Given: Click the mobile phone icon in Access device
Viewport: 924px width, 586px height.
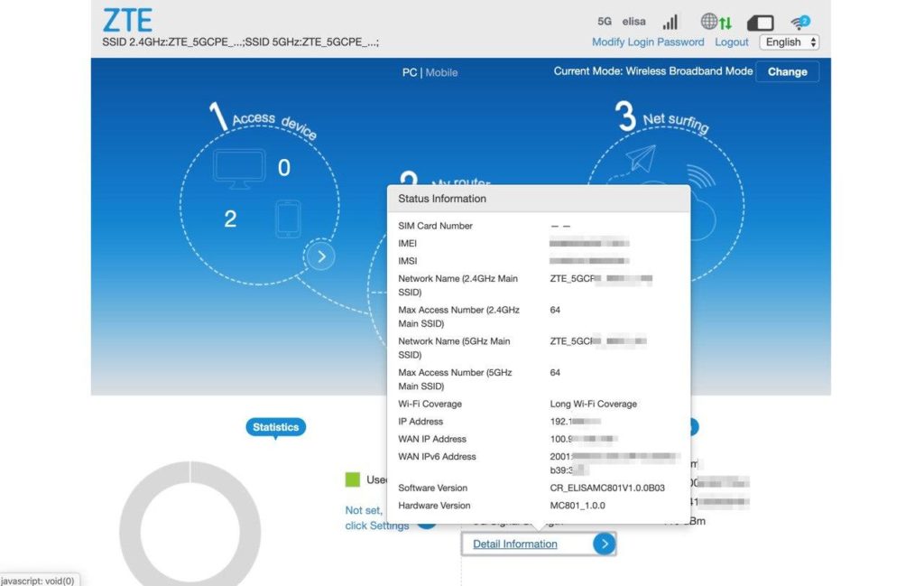Looking at the screenshot, I should tap(288, 219).
